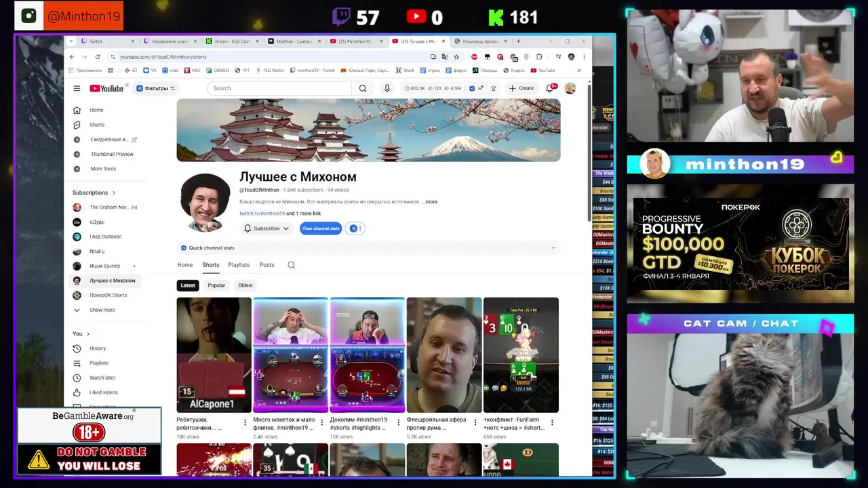The width and height of the screenshot is (868, 488).
Task: Show more bookmarks via chevron
Action: [578, 70]
